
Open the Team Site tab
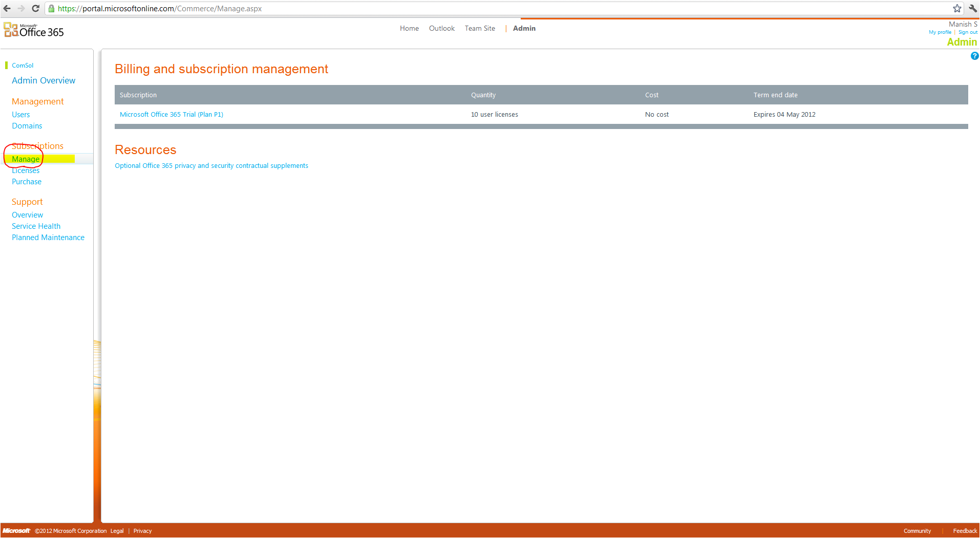click(480, 28)
